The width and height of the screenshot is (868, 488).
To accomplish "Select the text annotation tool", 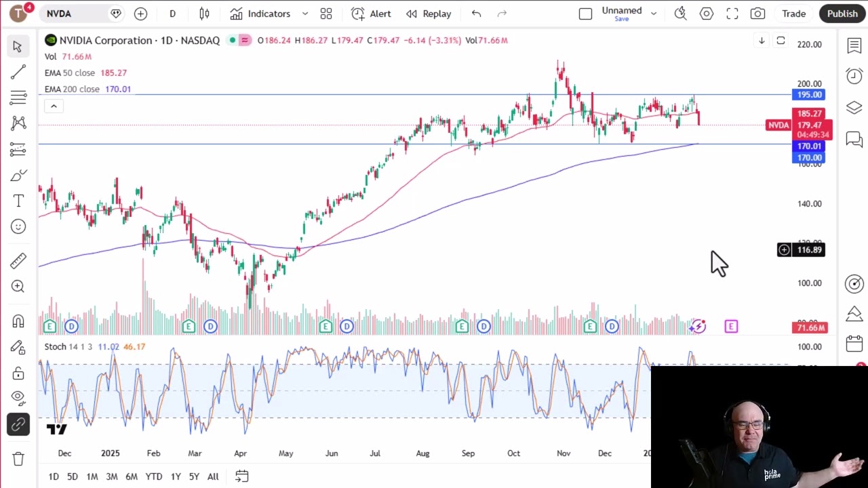I will pyautogui.click(x=18, y=201).
